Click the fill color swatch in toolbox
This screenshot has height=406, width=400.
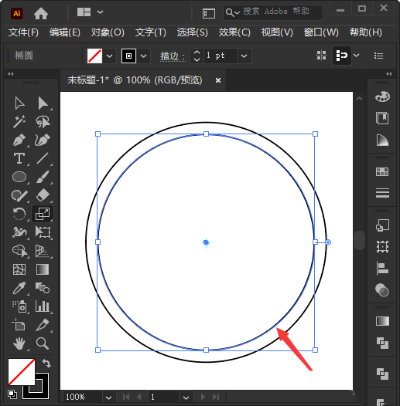click(x=22, y=372)
